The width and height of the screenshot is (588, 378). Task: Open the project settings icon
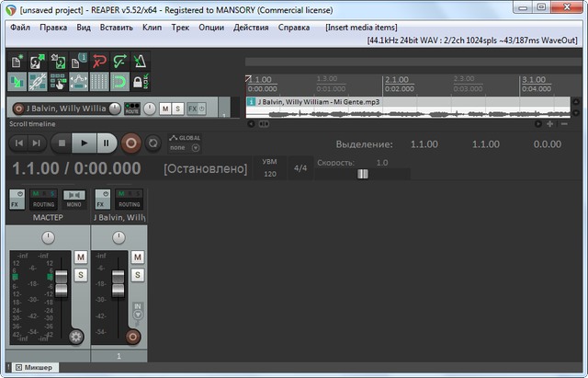[77, 62]
